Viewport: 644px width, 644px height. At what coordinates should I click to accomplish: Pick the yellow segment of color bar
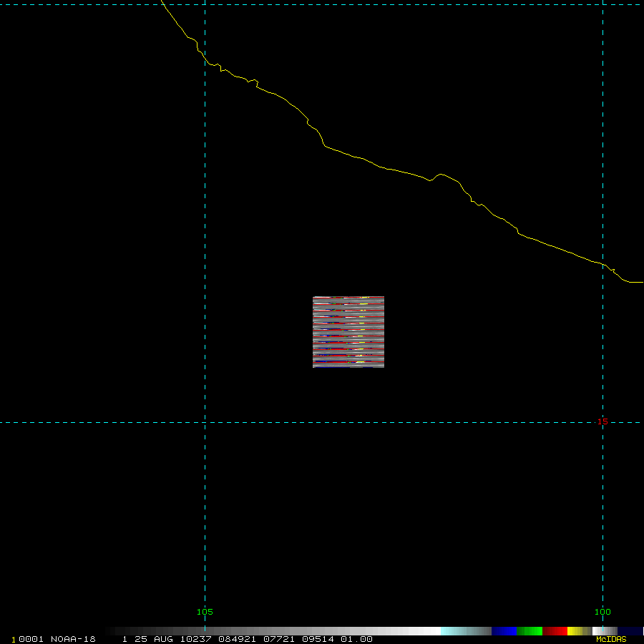coord(575,631)
